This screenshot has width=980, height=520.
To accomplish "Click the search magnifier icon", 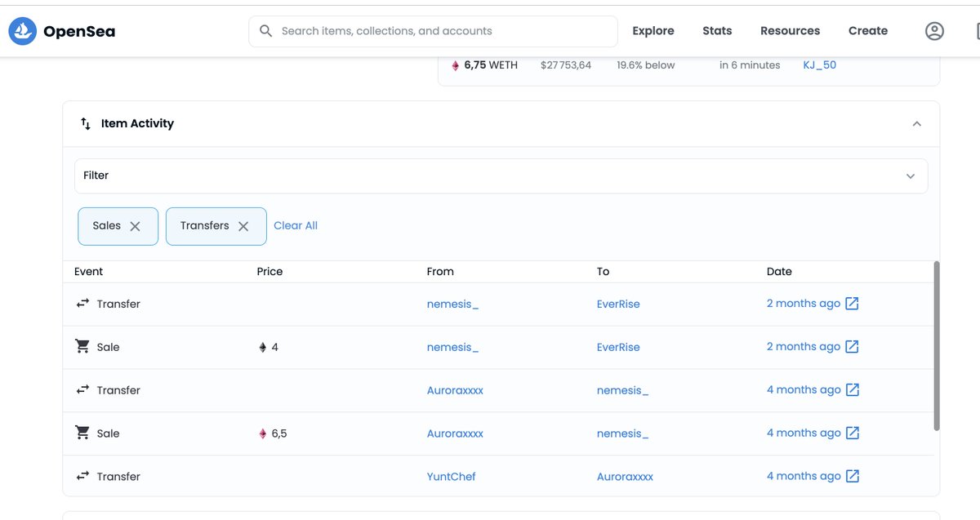I will pyautogui.click(x=265, y=31).
